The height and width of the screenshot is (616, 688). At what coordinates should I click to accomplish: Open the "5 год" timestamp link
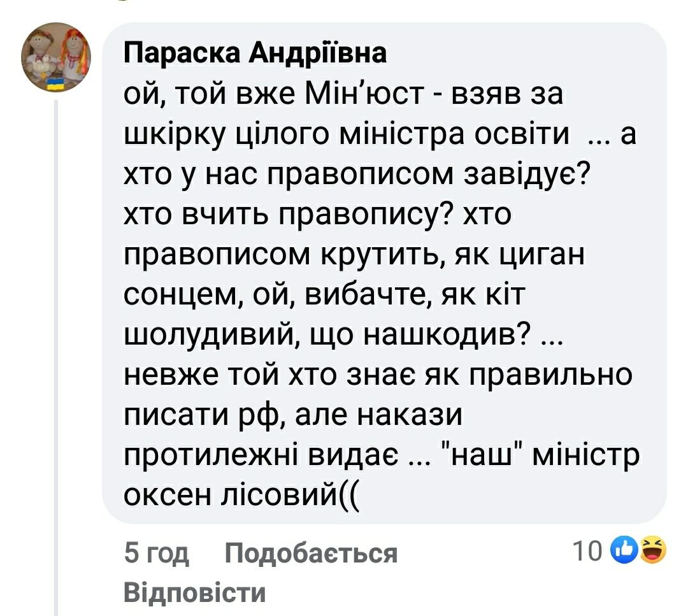coord(156,553)
